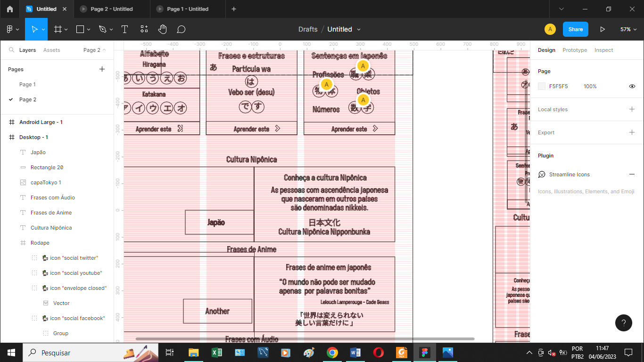Open shape tools dropdown arrow
The width and height of the screenshot is (644, 362).
[89, 29]
